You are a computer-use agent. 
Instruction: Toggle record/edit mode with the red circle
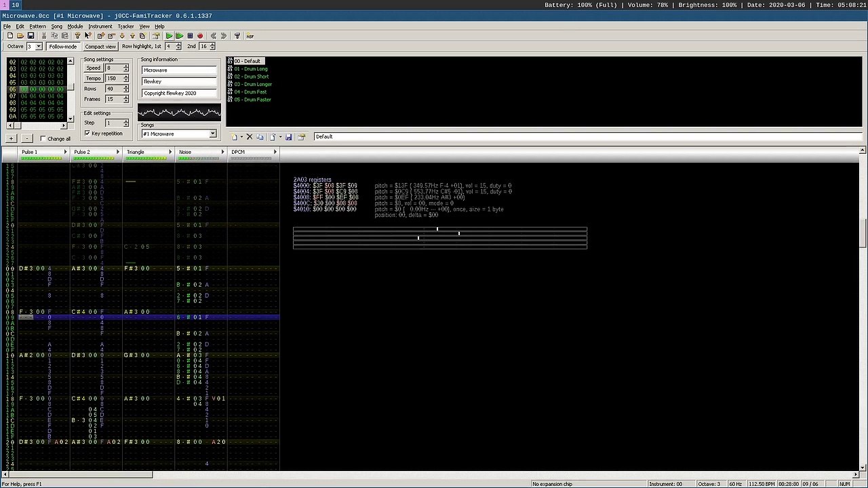[x=200, y=36]
